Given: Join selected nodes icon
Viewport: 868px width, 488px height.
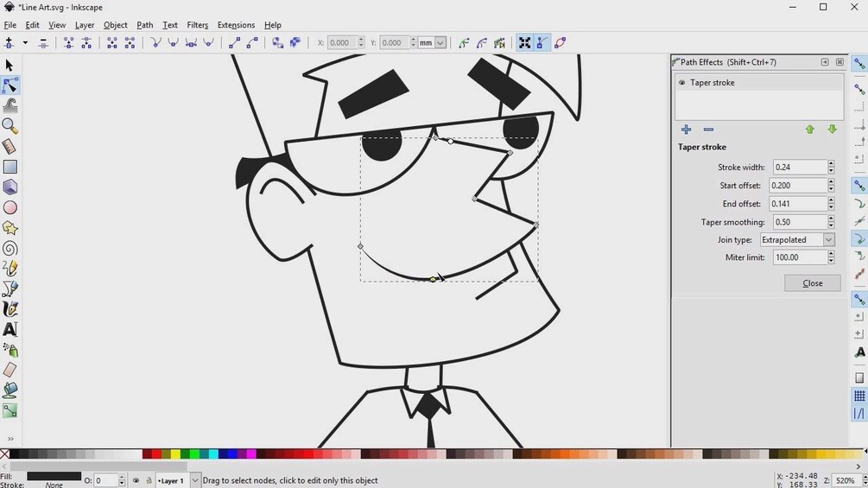Looking at the screenshot, I should (68, 42).
